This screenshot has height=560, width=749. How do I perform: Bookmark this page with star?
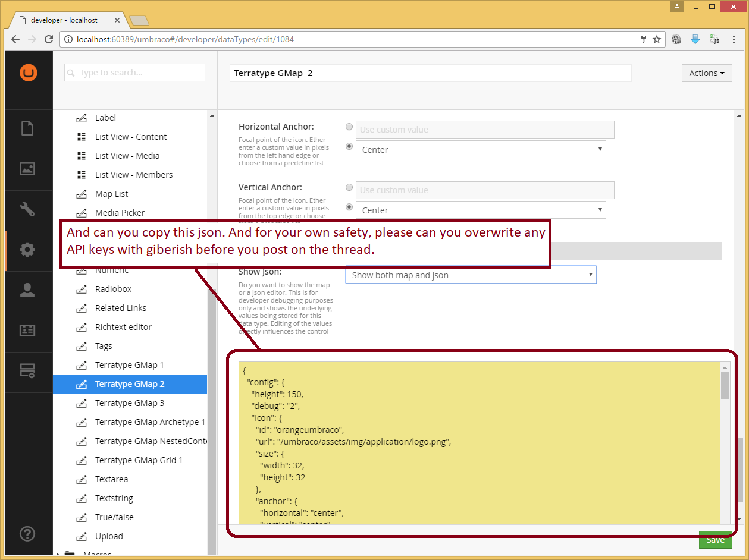pos(657,39)
